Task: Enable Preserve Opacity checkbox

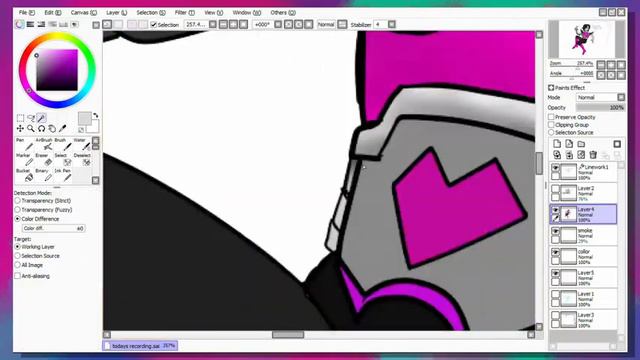Action: (551, 117)
